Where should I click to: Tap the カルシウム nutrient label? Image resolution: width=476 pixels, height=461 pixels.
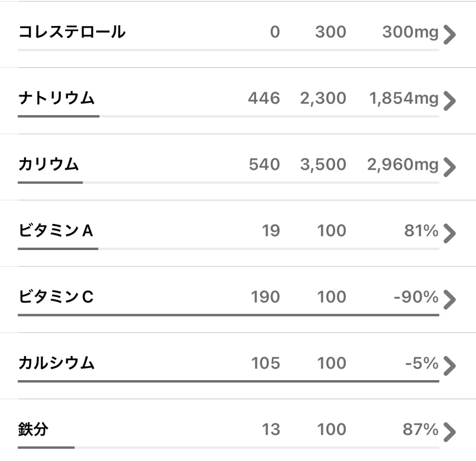56,363
